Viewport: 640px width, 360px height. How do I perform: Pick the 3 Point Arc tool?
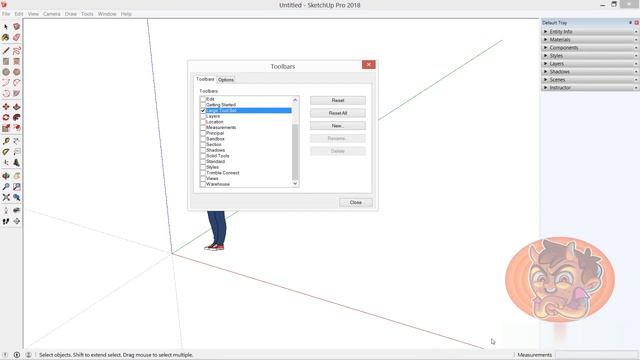[x=6, y=93]
